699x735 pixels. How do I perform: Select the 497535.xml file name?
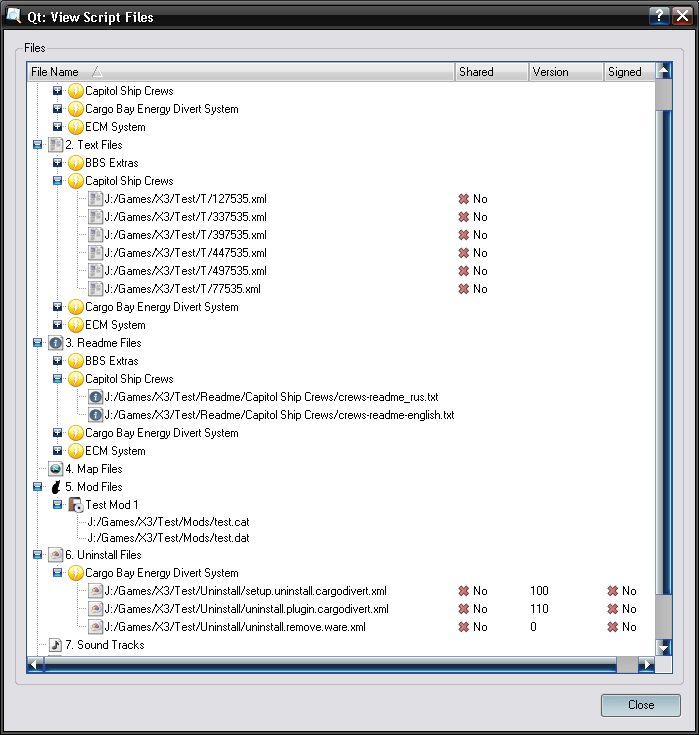click(185, 271)
